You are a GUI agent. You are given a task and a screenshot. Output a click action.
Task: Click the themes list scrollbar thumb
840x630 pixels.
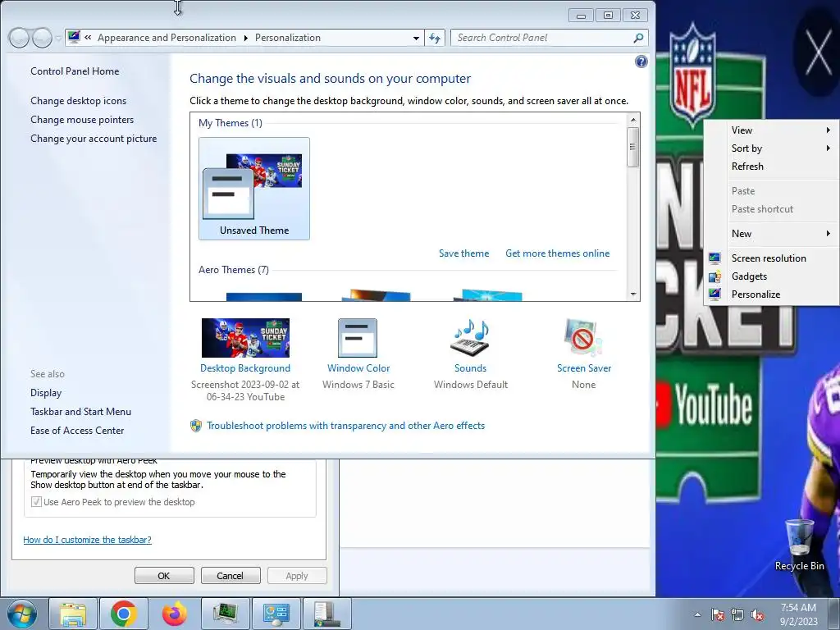(x=632, y=147)
